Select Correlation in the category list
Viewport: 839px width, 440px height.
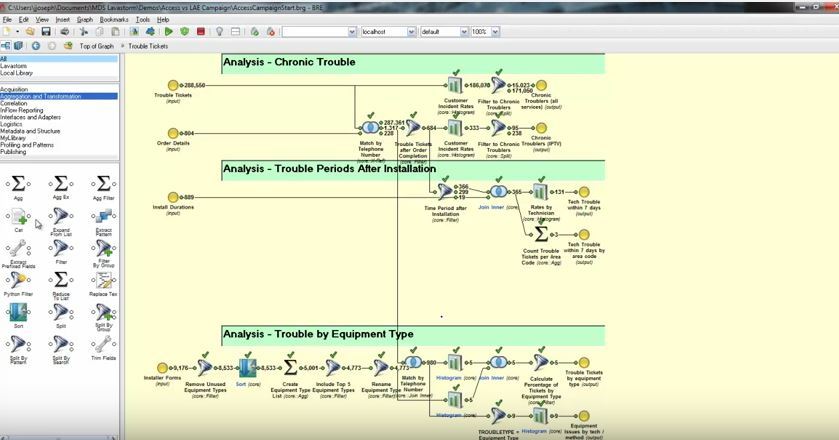point(14,103)
